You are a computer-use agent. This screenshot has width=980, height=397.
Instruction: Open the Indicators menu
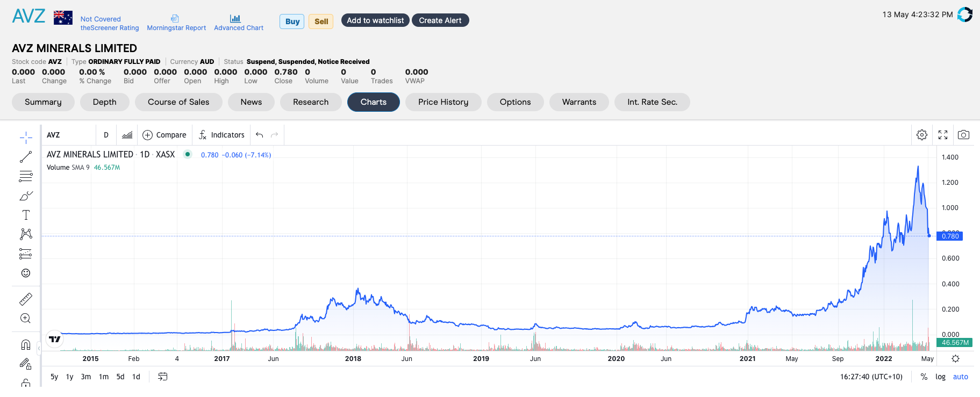(221, 135)
